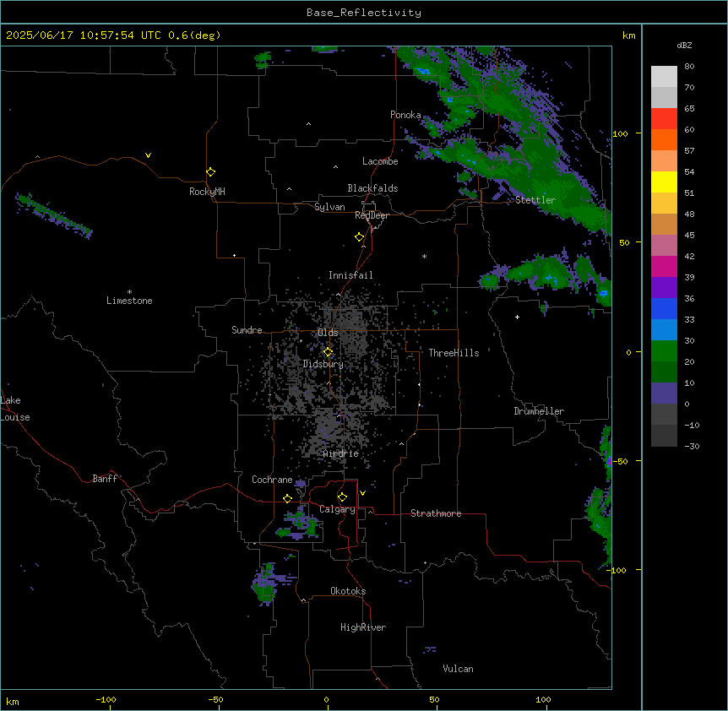
Task: Pick the bright yellow swatch in dBZ legend
Action: click(664, 182)
